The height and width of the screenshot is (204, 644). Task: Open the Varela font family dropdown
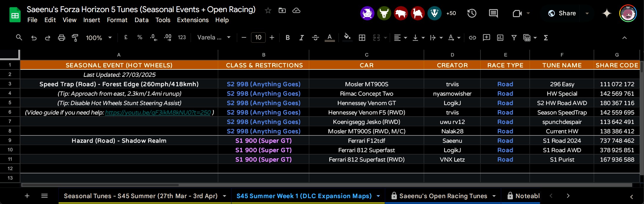click(x=214, y=37)
